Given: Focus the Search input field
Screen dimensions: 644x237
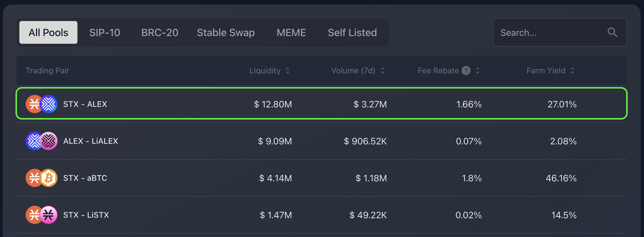Looking at the screenshot, I should [x=560, y=32].
